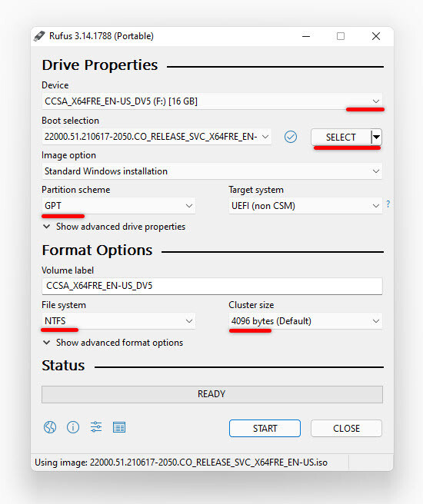Expand Show advanced drive properties
The image size is (423, 504).
[x=114, y=227]
